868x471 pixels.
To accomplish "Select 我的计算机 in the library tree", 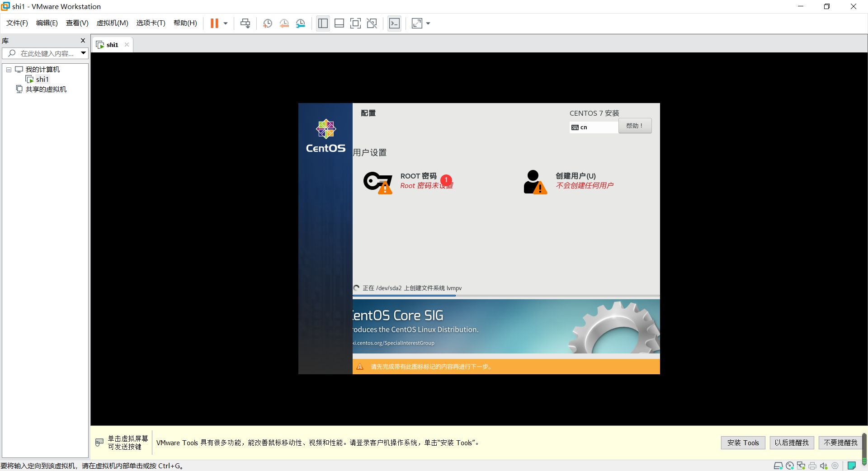I will [x=42, y=69].
